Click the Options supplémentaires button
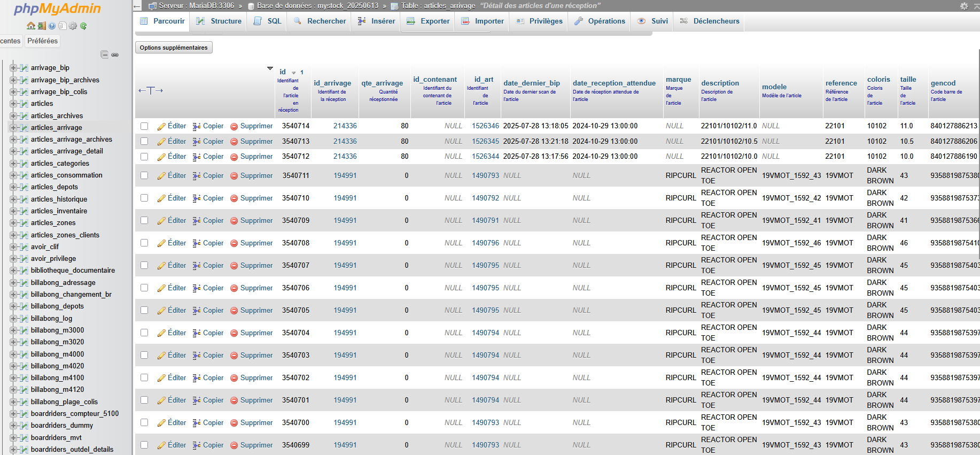Screen dimensions: 980x455 click(x=174, y=48)
